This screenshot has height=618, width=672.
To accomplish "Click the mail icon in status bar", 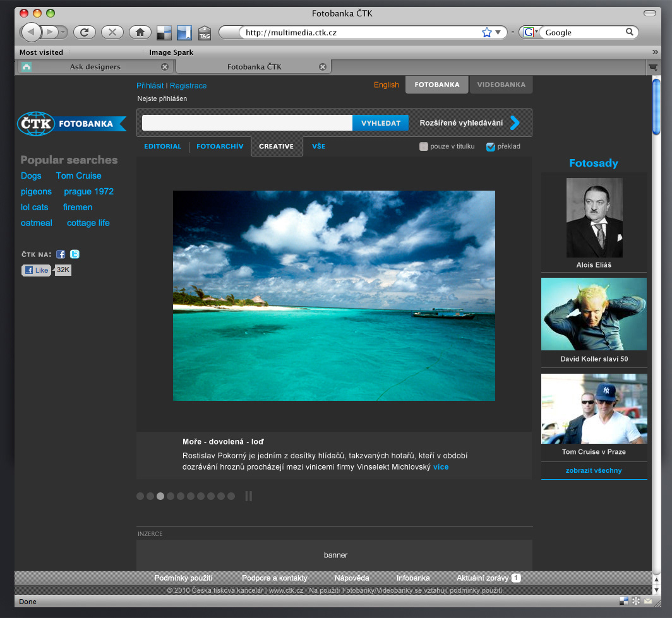I will click(x=648, y=602).
